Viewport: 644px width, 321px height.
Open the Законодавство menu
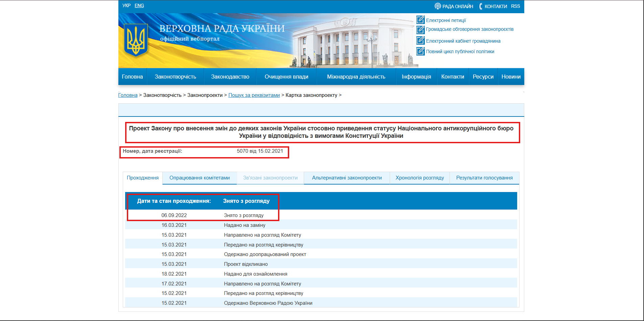coord(230,77)
